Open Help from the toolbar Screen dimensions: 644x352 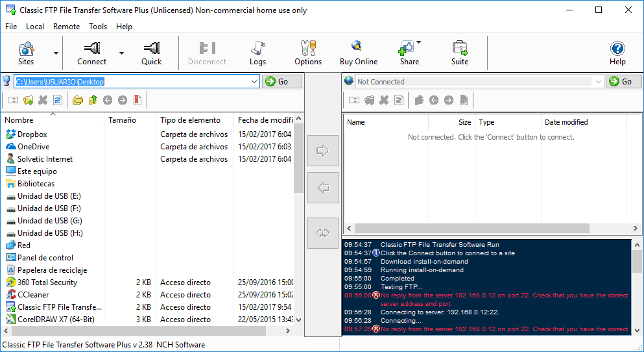pos(617,53)
